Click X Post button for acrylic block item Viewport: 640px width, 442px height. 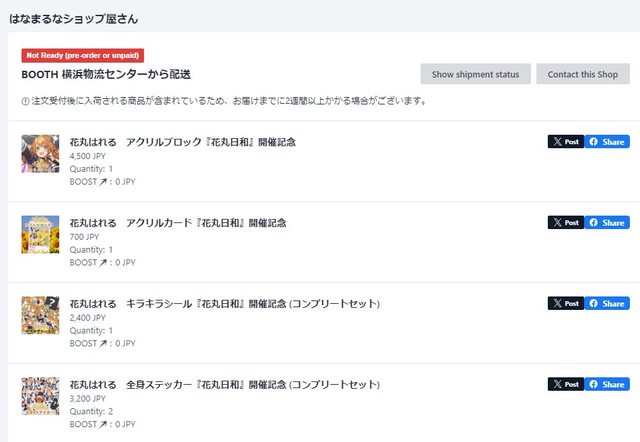[565, 142]
